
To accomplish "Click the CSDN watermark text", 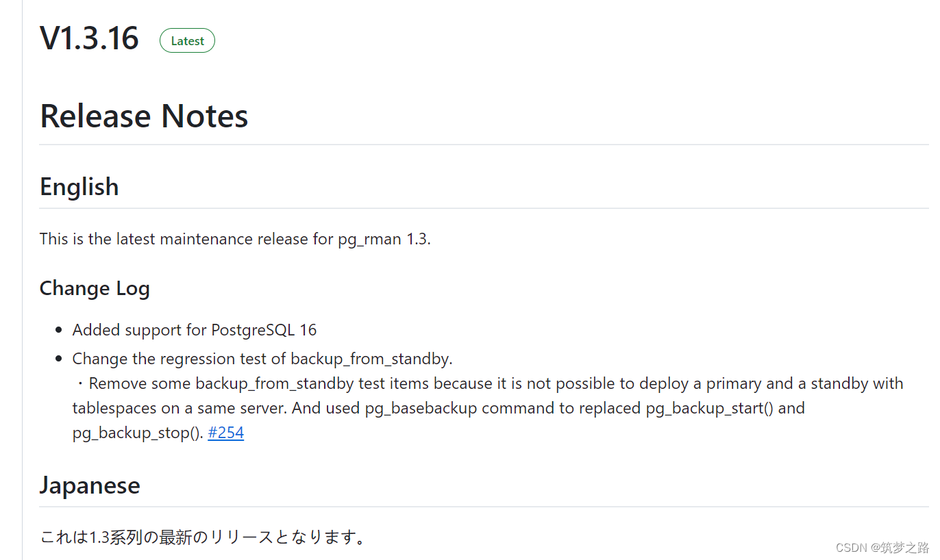I will 882,548.
